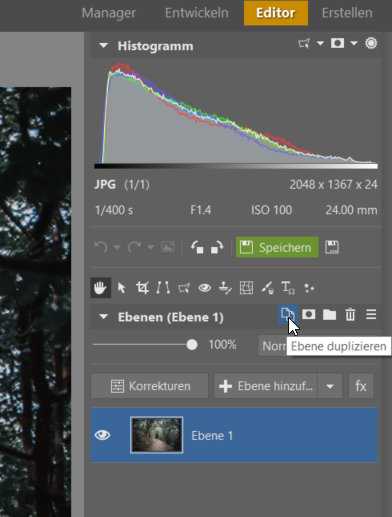392x517 pixels.
Task: Click the JPG format label
Action: tap(105, 185)
